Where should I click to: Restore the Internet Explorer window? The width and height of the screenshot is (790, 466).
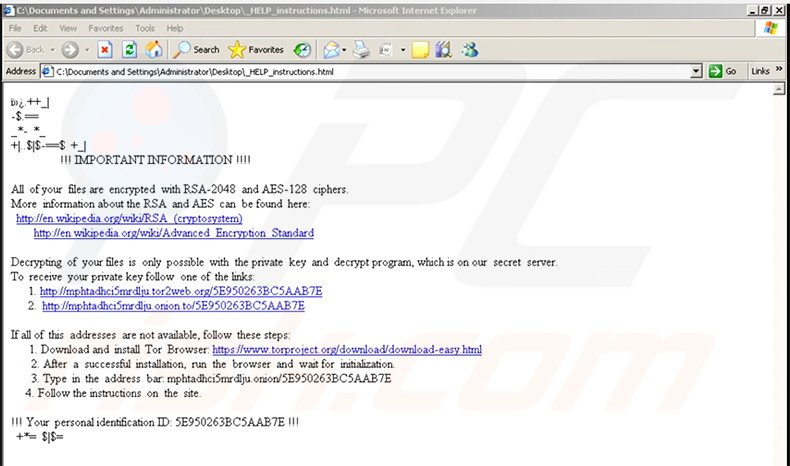click(765, 10)
